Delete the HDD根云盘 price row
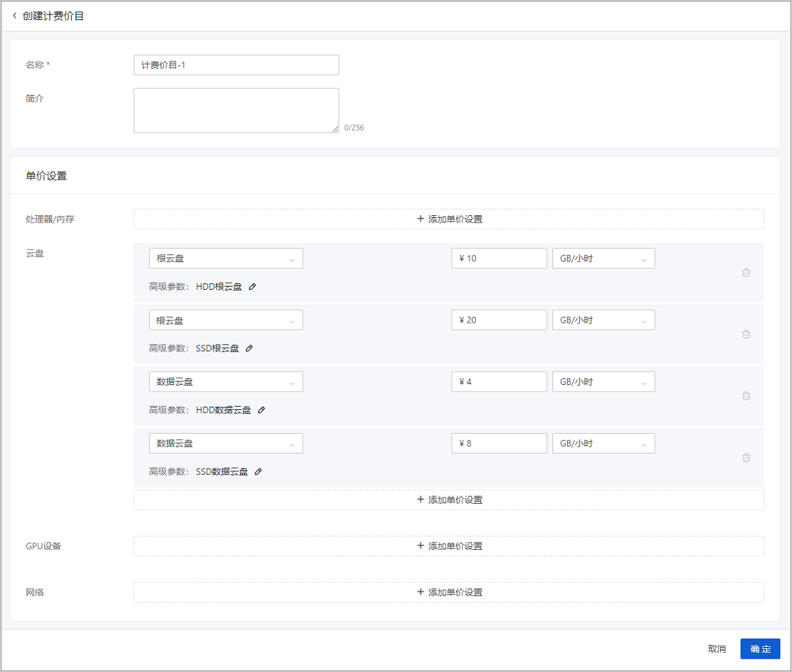 [746, 273]
